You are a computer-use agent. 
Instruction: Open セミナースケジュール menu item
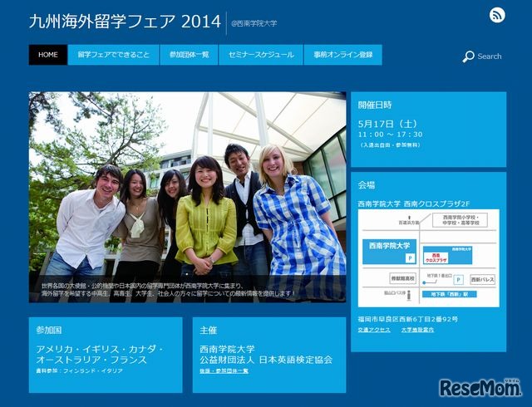click(x=261, y=55)
